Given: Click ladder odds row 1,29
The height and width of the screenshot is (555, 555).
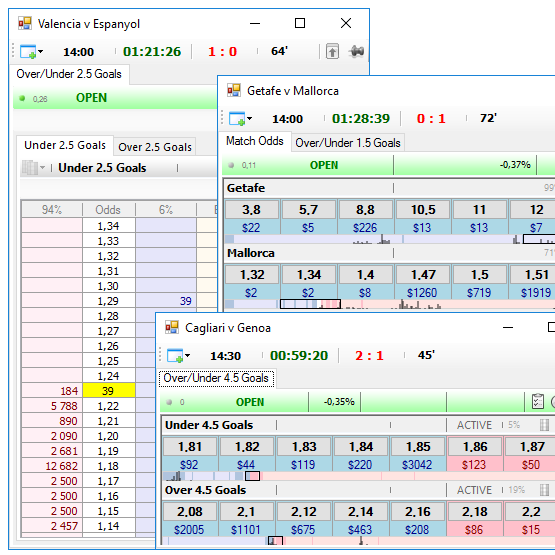Looking at the screenshot, I should click(x=108, y=301).
